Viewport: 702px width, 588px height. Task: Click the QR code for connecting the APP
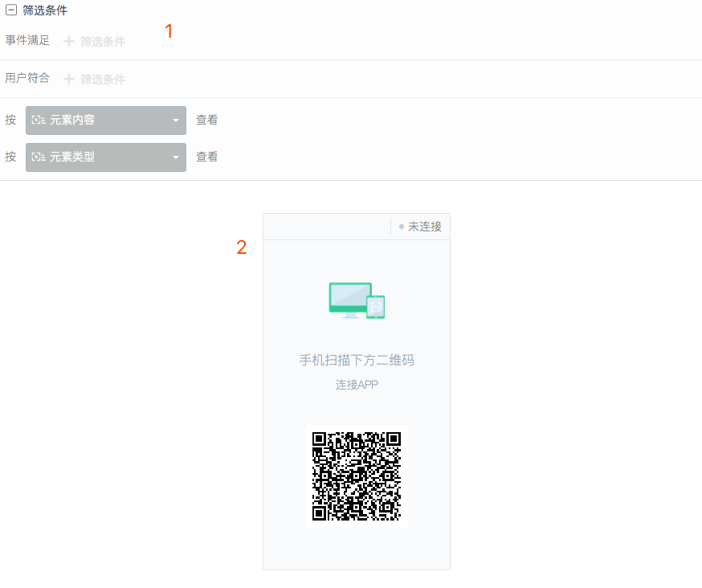357,476
